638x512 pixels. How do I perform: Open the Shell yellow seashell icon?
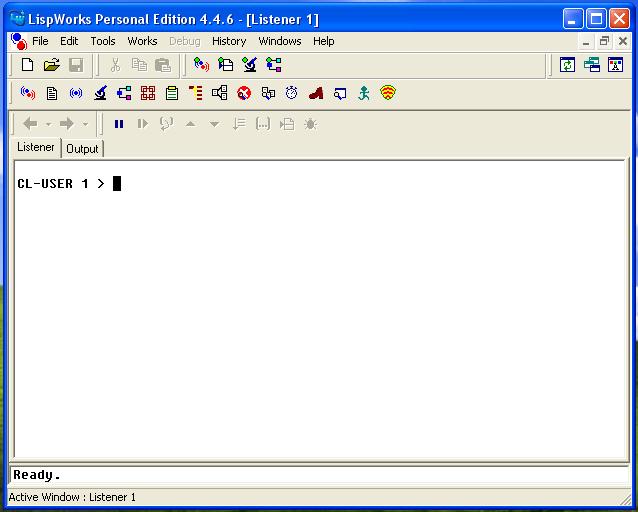click(x=388, y=93)
